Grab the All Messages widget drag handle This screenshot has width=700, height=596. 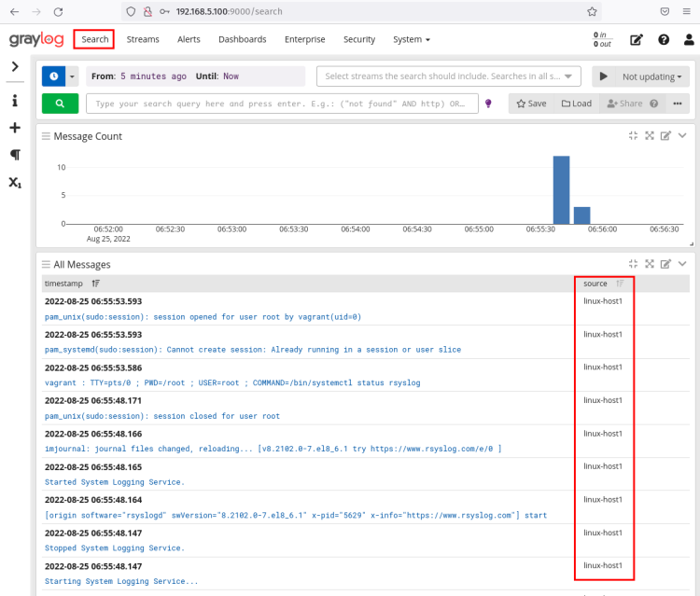click(x=46, y=265)
